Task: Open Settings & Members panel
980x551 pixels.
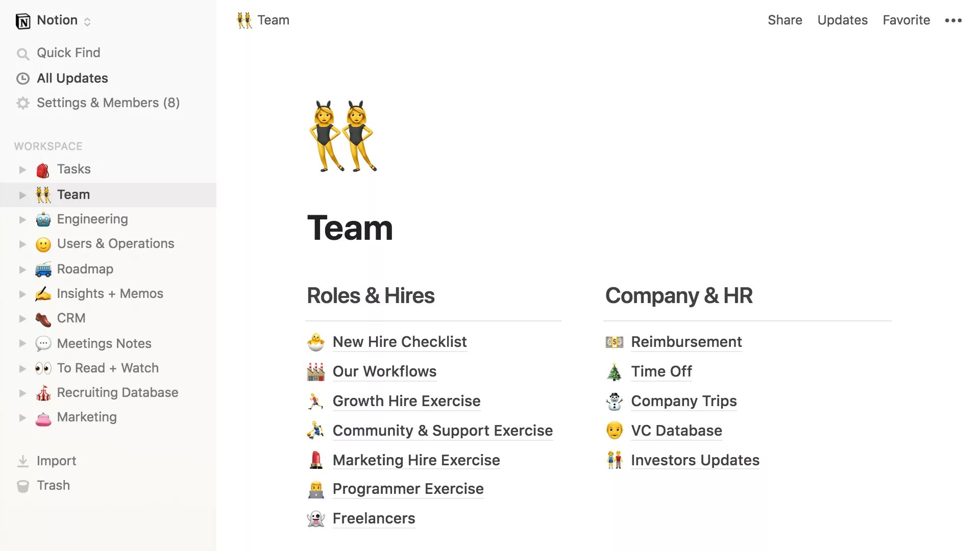Action: coord(108,102)
